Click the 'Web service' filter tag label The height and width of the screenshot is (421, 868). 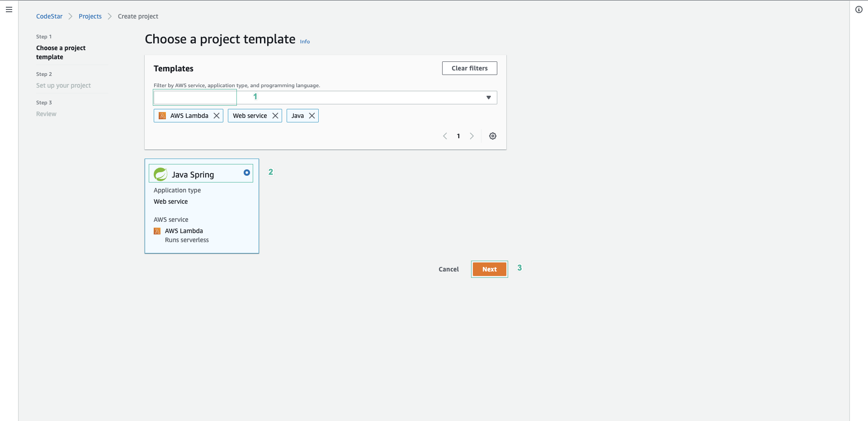pos(250,116)
